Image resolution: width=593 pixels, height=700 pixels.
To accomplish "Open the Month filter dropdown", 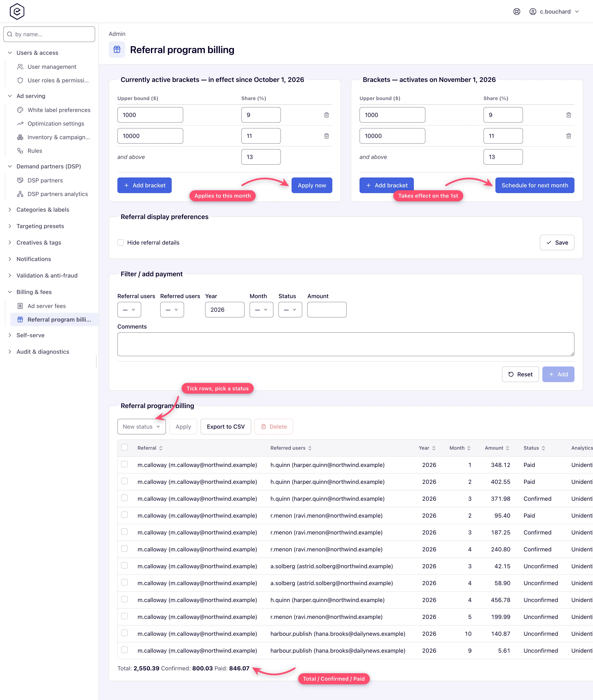I will pos(261,309).
